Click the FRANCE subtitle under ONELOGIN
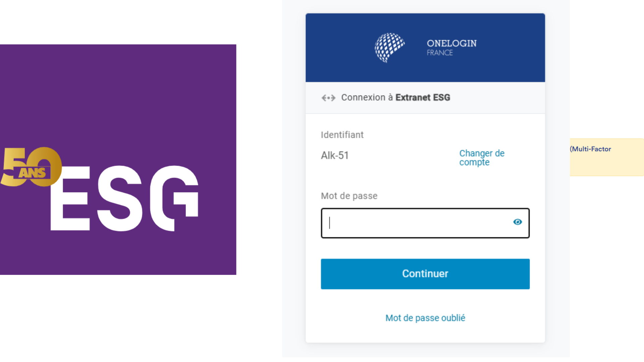The height and width of the screenshot is (362, 644). tap(440, 53)
